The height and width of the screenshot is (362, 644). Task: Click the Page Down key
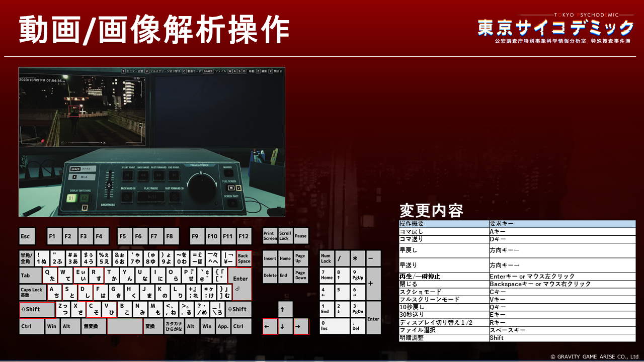301,276
